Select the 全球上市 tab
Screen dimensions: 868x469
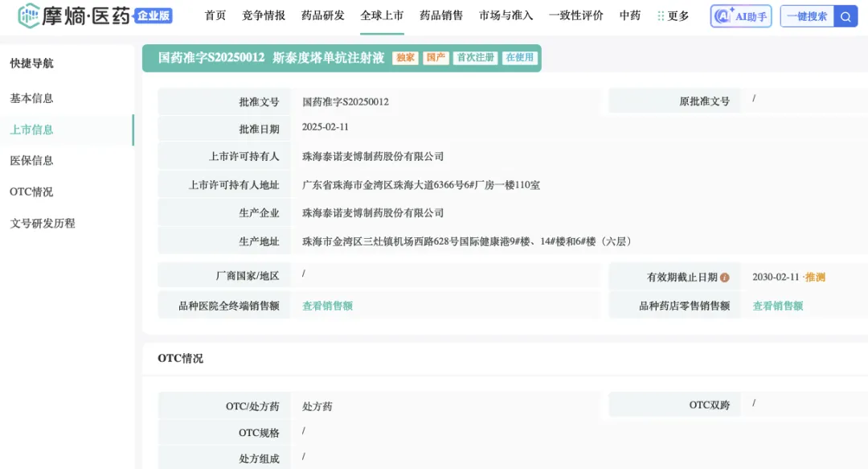click(382, 16)
